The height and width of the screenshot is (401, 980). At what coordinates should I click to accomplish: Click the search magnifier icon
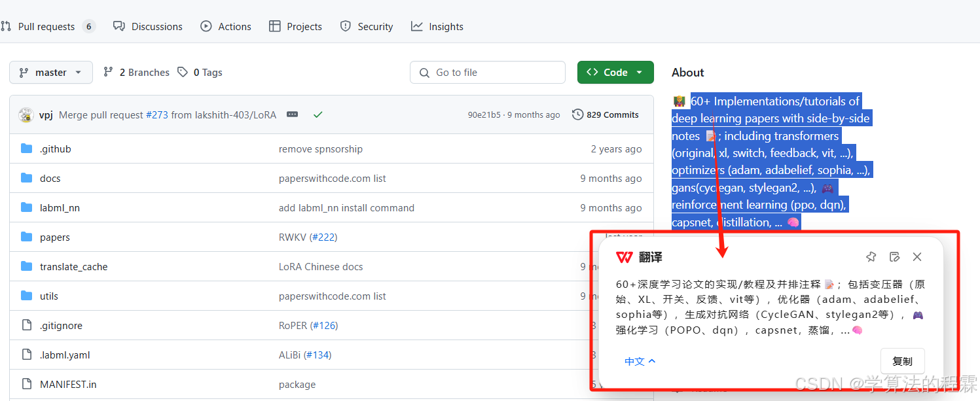click(x=425, y=73)
